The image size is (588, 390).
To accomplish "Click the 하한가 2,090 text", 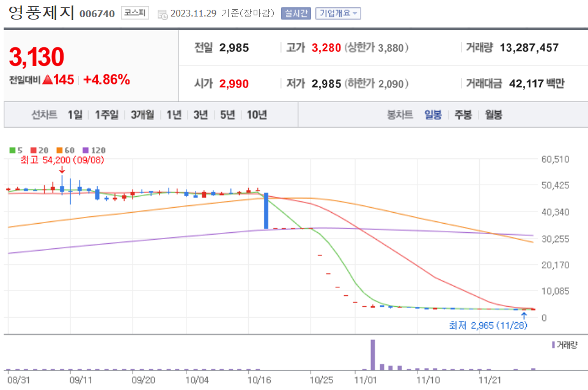I will tap(376, 84).
